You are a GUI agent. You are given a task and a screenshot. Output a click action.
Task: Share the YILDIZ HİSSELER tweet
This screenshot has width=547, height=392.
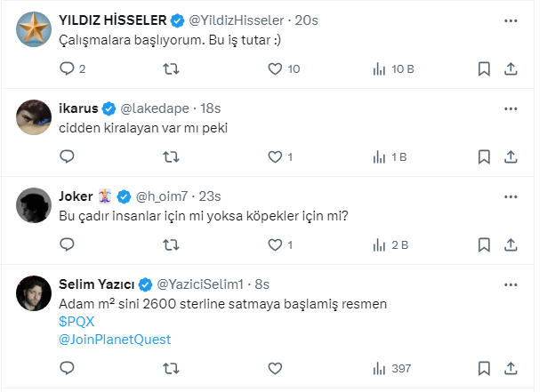[x=511, y=68]
